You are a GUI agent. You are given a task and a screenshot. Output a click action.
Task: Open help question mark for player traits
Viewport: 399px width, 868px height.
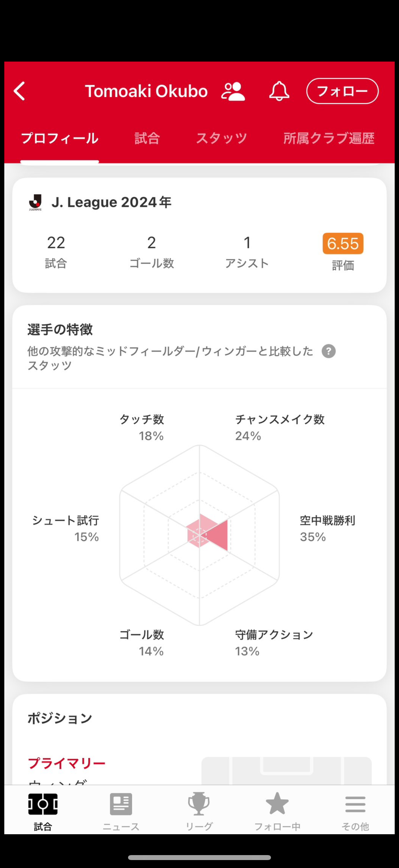coord(328,352)
